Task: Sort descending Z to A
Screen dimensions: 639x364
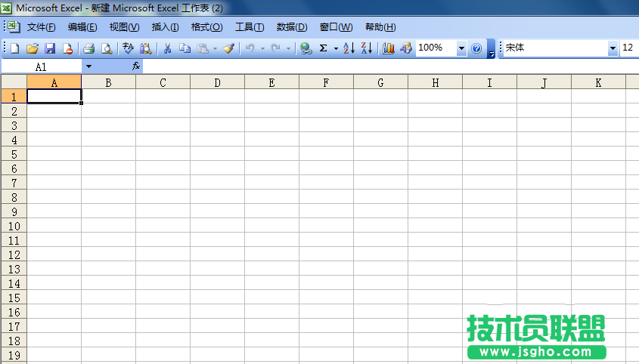Action: click(367, 48)
